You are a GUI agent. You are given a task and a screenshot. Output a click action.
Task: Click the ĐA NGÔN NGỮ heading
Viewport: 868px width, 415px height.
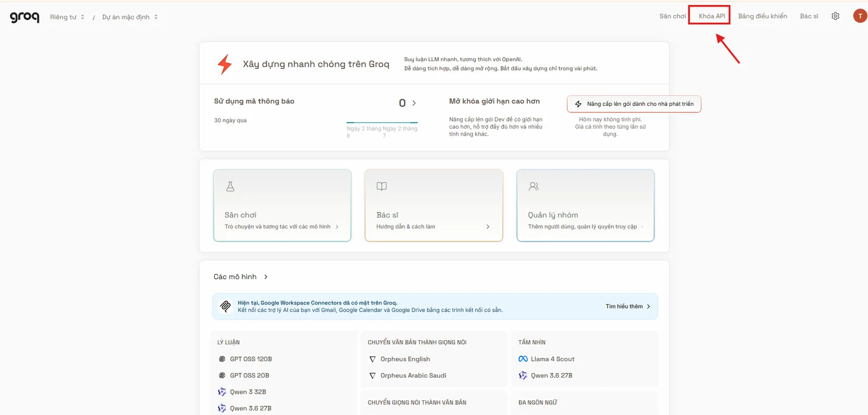(538, 403)
